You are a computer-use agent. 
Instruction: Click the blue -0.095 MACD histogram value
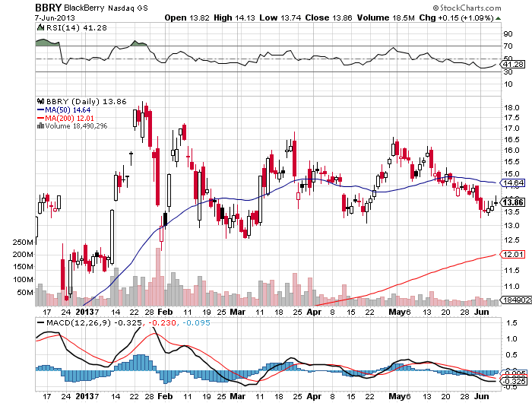(x=196, y=323)
